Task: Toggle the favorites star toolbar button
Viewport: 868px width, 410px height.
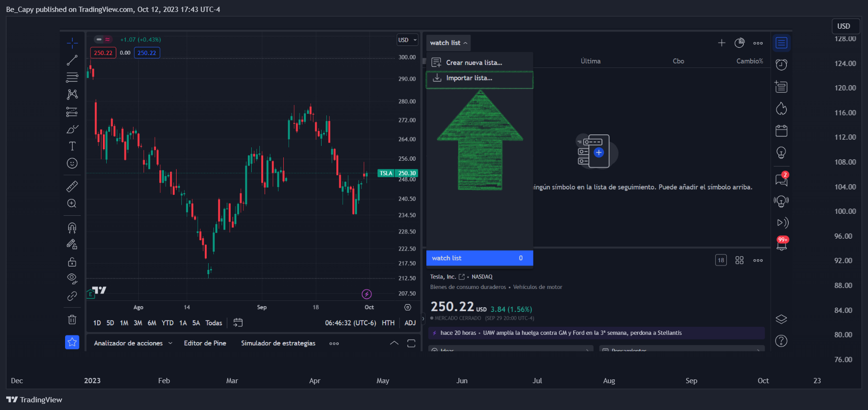Action: [72, 342]
